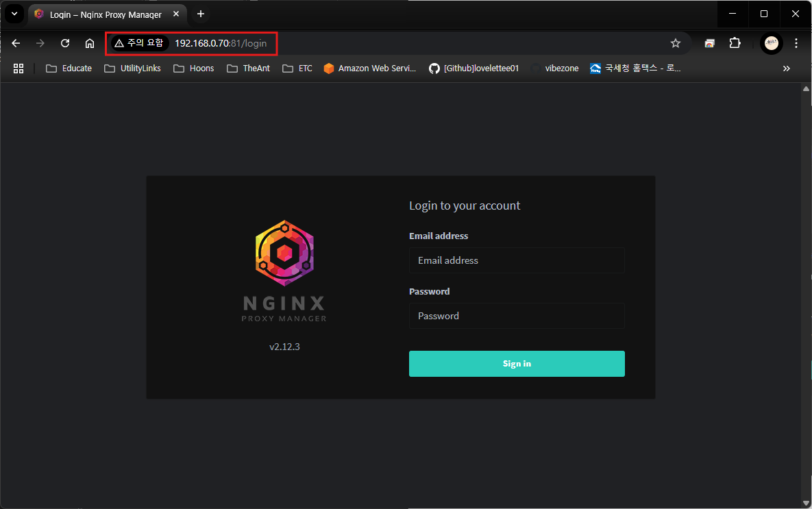This screenshot has height=509, width=812.
Task: Click the extension icon beside the puzzle icon
Action: click(x=709, y=43)
